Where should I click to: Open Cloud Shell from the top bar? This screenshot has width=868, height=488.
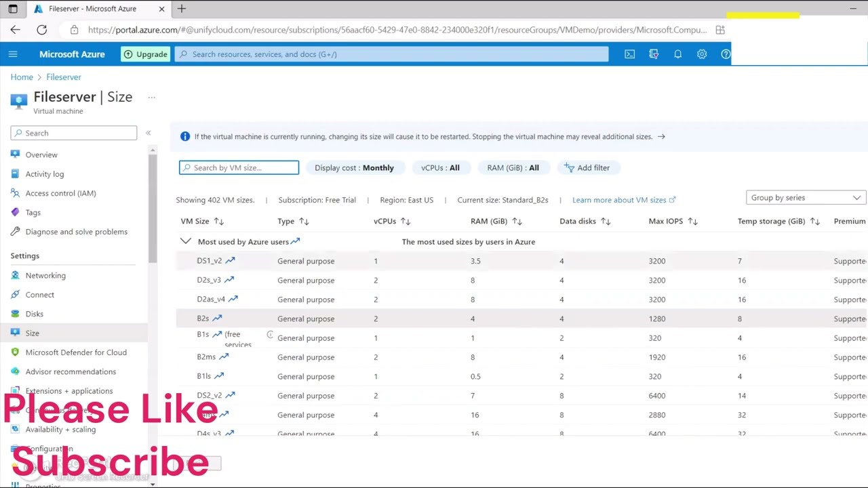click(x=630, y=54)
